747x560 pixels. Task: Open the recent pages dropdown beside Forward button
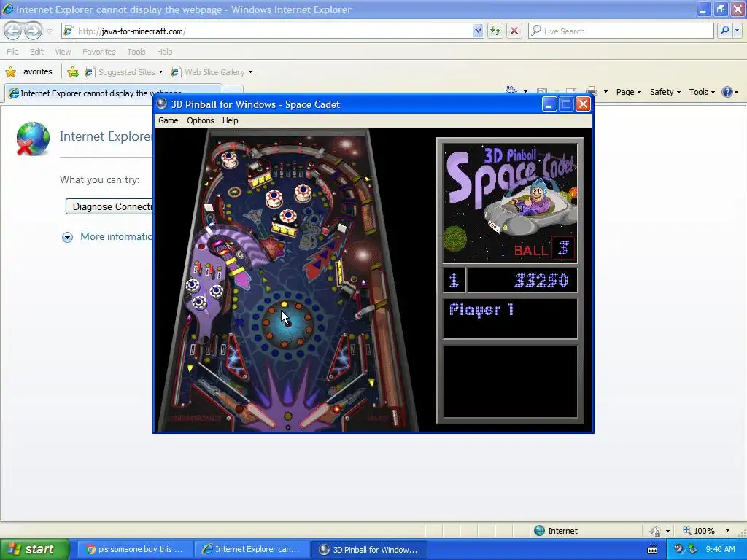pos(49,31)
